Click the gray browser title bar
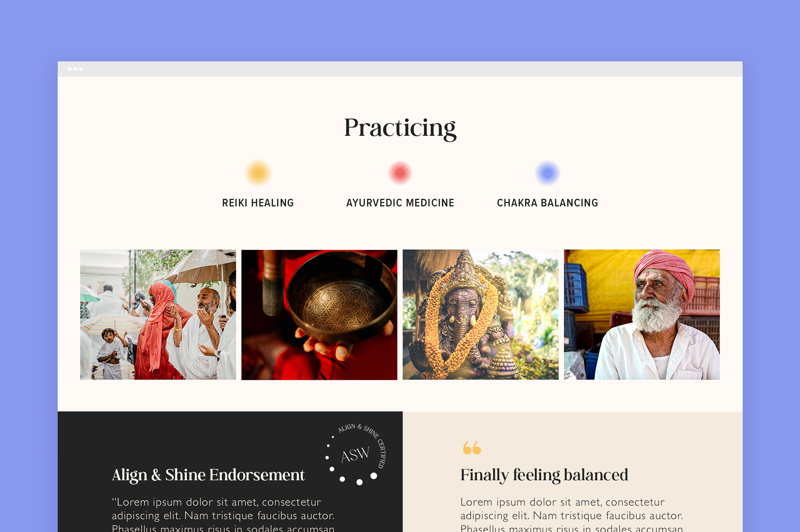 (400, 69)
